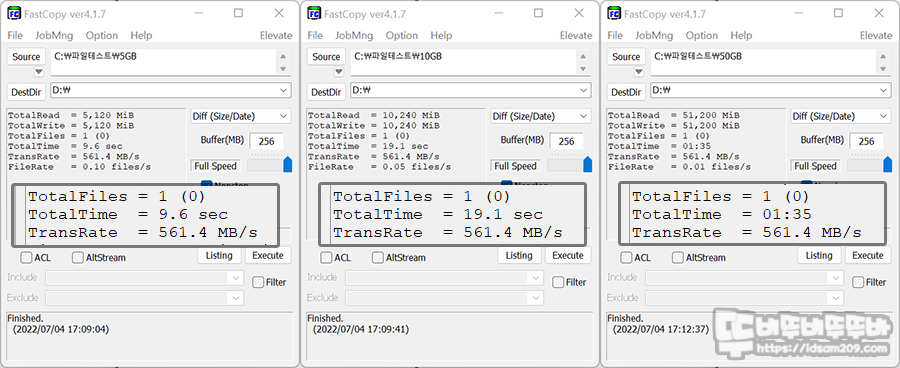Click Elevate in the 10GB window

pos(576,36)
